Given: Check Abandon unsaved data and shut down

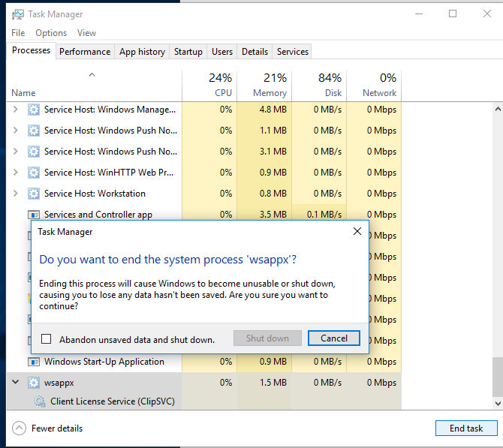Looking at the screenshot, I should point(47,339).
